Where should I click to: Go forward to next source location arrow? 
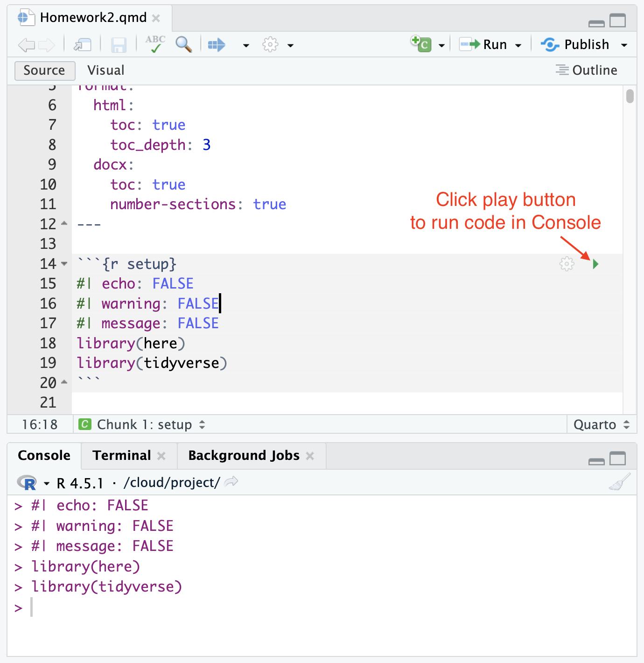[47, 45]
